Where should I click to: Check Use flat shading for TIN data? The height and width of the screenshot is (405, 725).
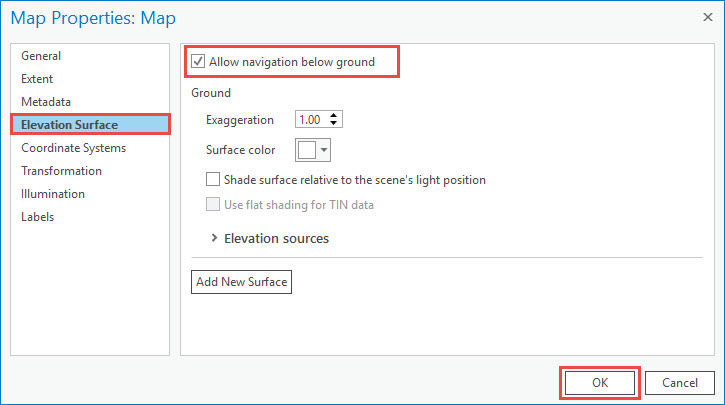213,205
